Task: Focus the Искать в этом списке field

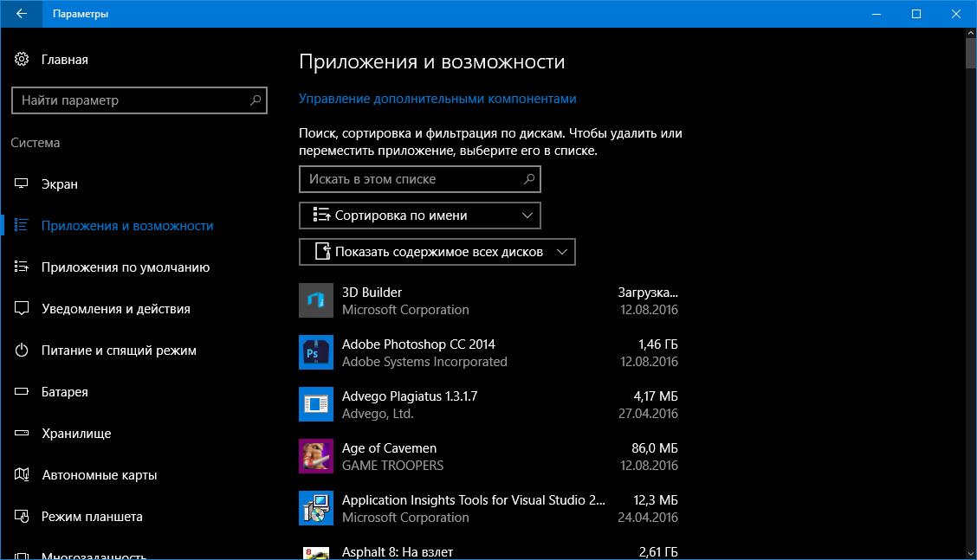Action: point(420,179)
